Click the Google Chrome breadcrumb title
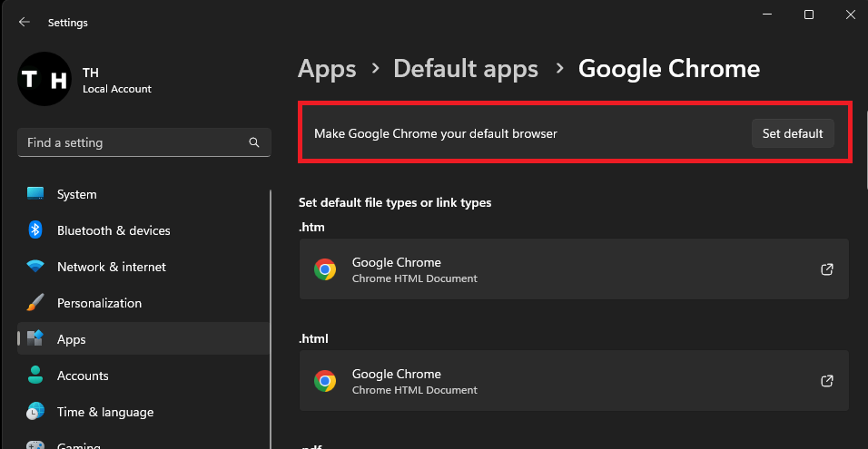The width and height of the screenshot is (868, 449). pos(669,69)
